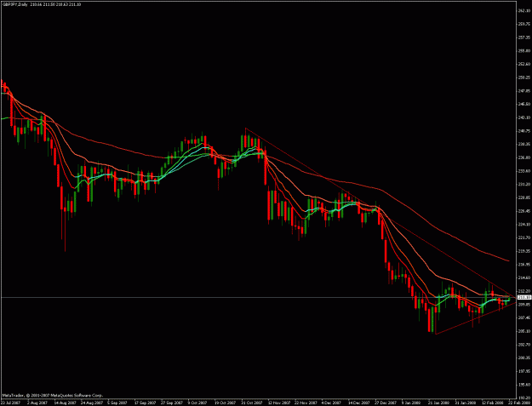Click the 195.60 price scale label
The image size is (532, 406).
(x=524, y=385)
